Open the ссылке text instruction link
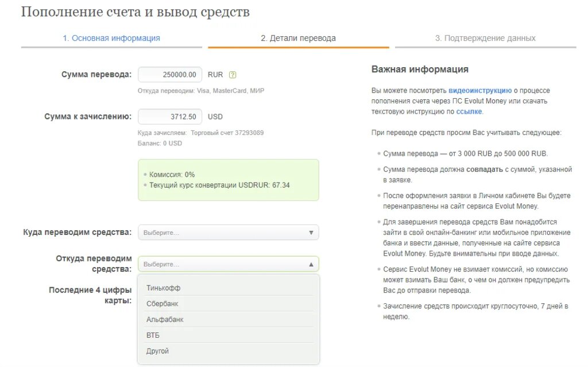This screenshot has height=367, width=588. pyautogui.click(x=469, y=111)
